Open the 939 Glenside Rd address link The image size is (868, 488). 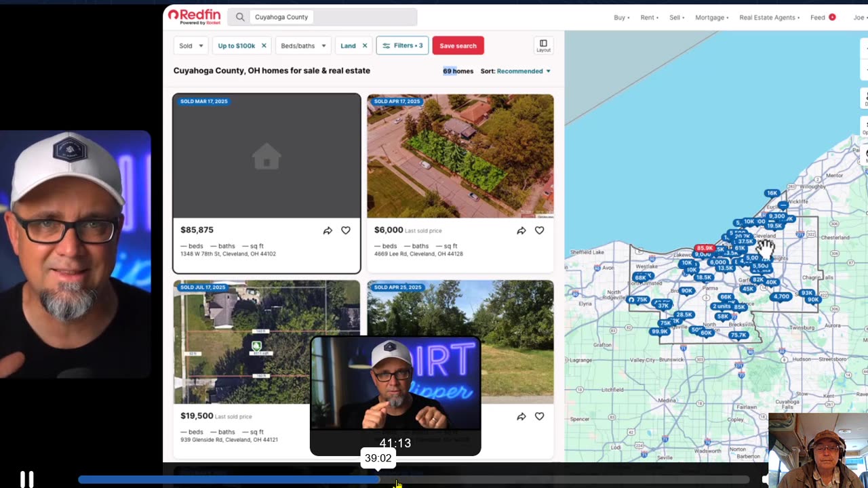point(229,440)
